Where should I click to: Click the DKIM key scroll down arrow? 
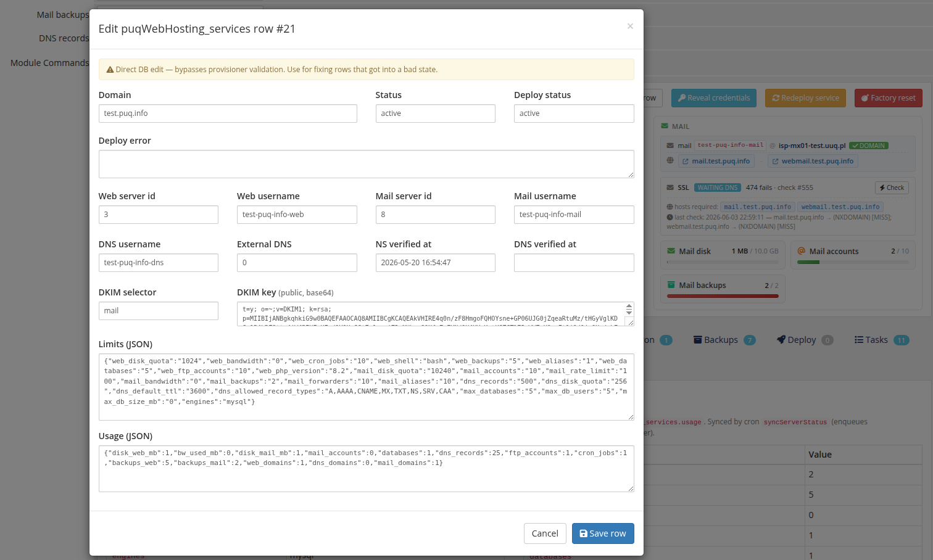pos(629,312)
